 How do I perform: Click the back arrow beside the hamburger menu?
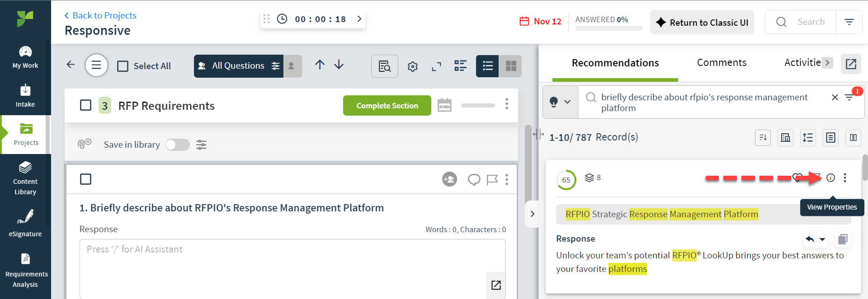pyautogui.click(x=71, y=65)
